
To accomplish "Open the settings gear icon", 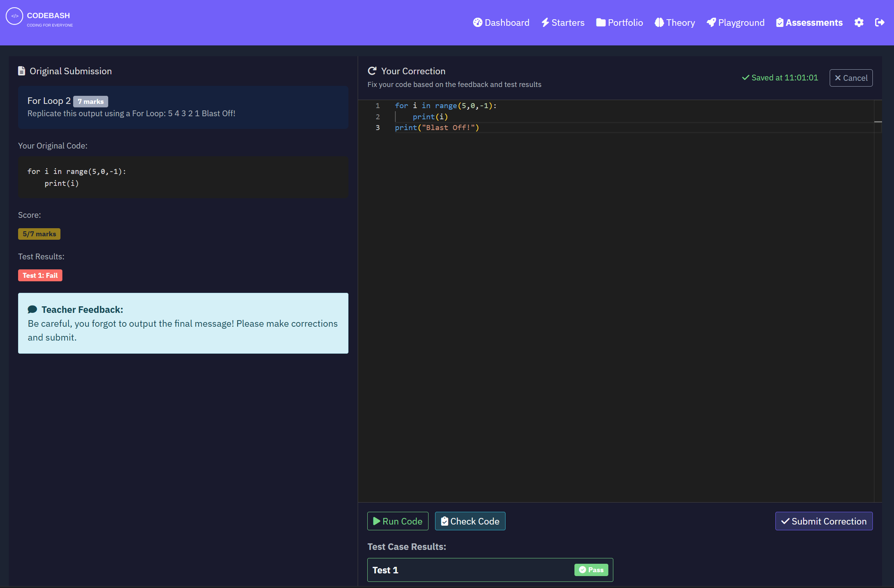I will tap(859, 23).
